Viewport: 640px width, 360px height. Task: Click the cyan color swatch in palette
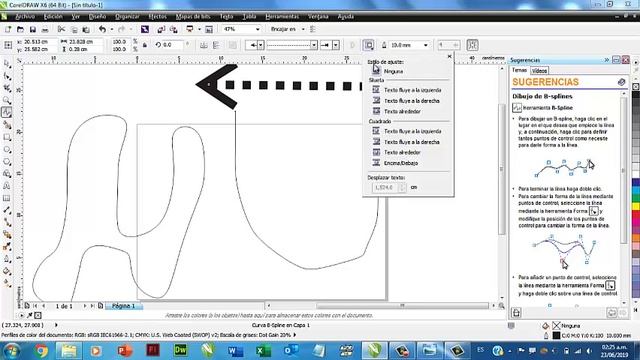pyautogui.click(x=636, y=190)
